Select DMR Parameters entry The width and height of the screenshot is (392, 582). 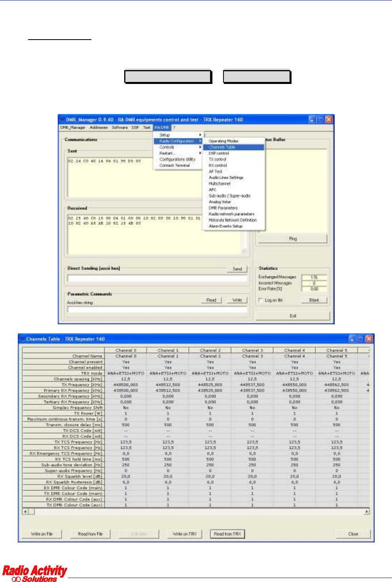click(234, 208)
